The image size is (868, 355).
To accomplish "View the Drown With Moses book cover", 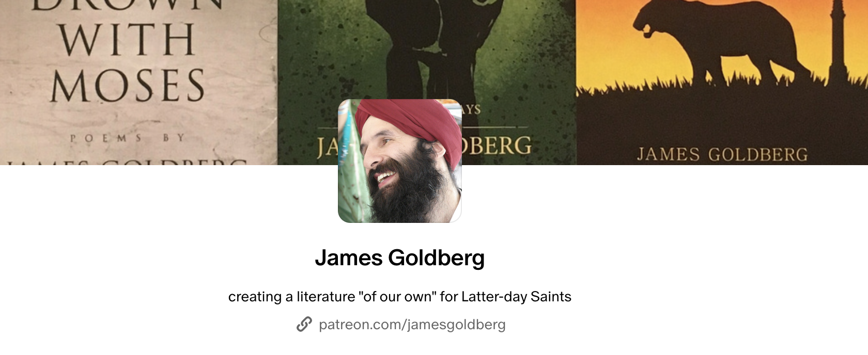I will (138, 83).
